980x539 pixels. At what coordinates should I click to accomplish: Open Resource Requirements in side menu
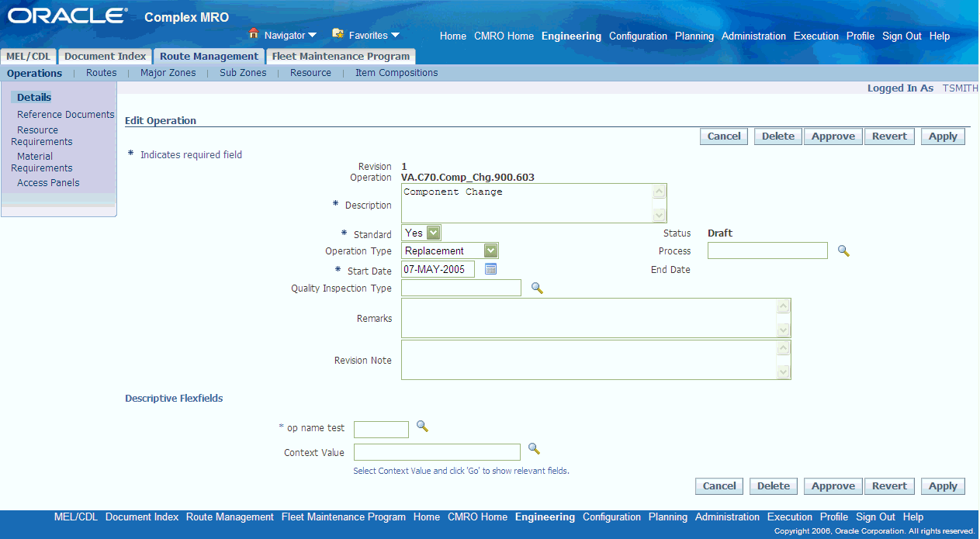(x=41, y=136)
